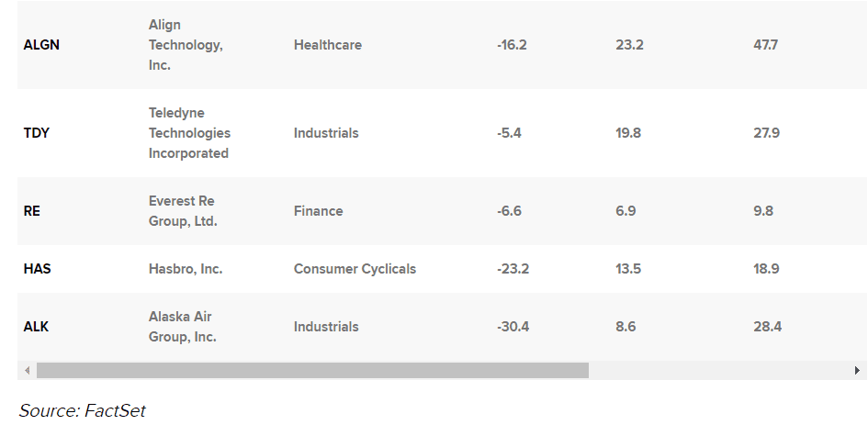Select the TDY ticker symbol

point(37,133)
